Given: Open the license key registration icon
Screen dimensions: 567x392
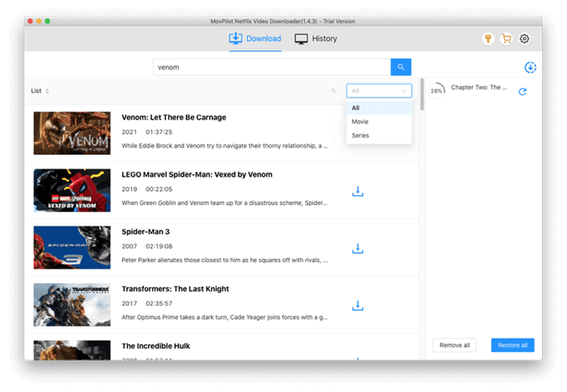Looking at the screenshot, I should [x=488, y=38].
